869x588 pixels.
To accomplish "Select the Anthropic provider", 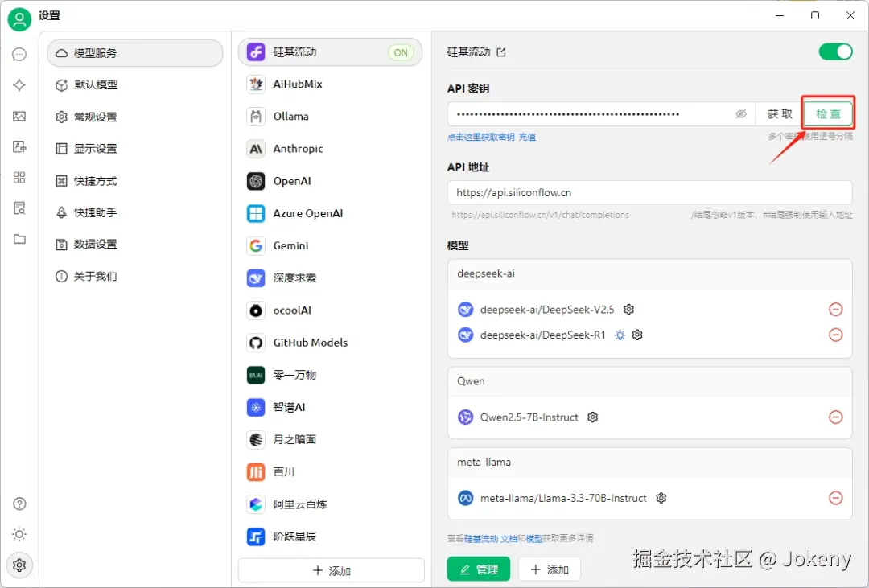I will pyautogui.click(x=331, y=149).
